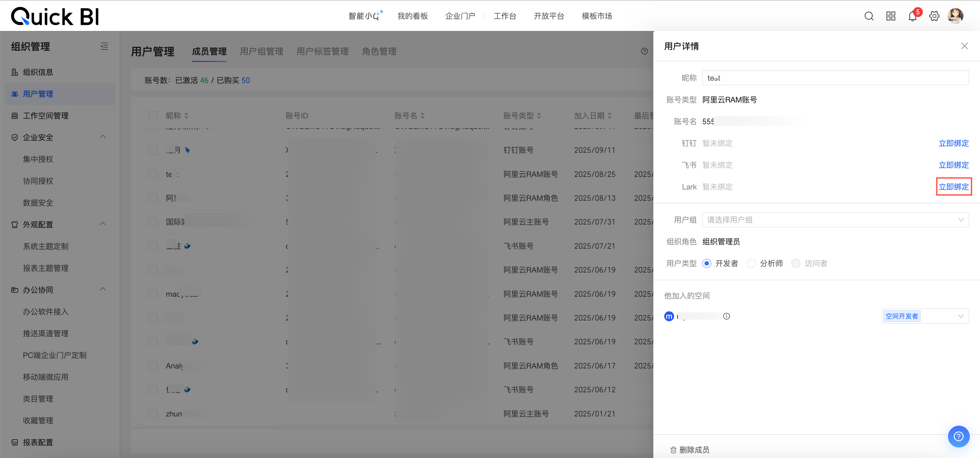
Task: Click the settings gear icon
Action: tap(934, 16)
